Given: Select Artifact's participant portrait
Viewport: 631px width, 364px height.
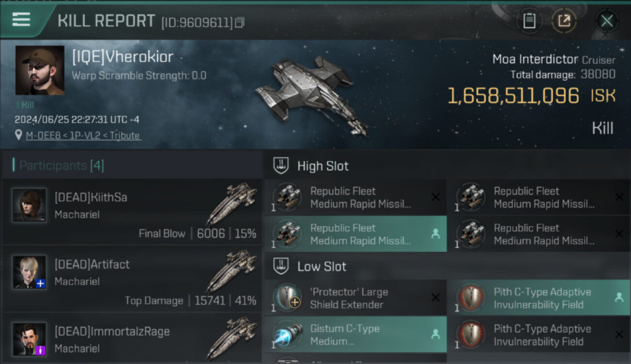Looking at the screenshot, I should 30,272.
